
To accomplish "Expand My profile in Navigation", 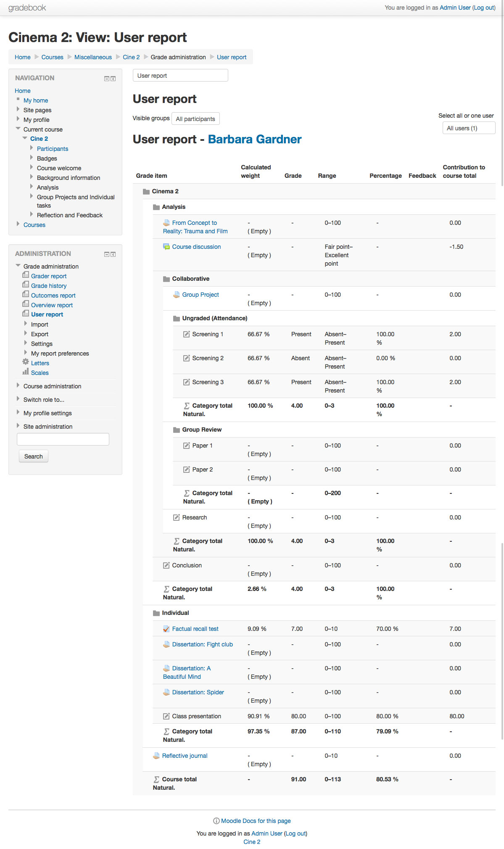I will (18, 119).
